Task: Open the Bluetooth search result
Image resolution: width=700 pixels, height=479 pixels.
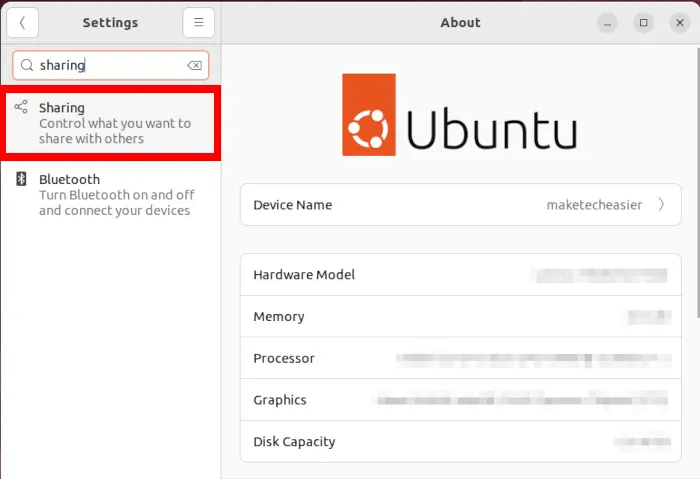Action: [x=110, y=195]
